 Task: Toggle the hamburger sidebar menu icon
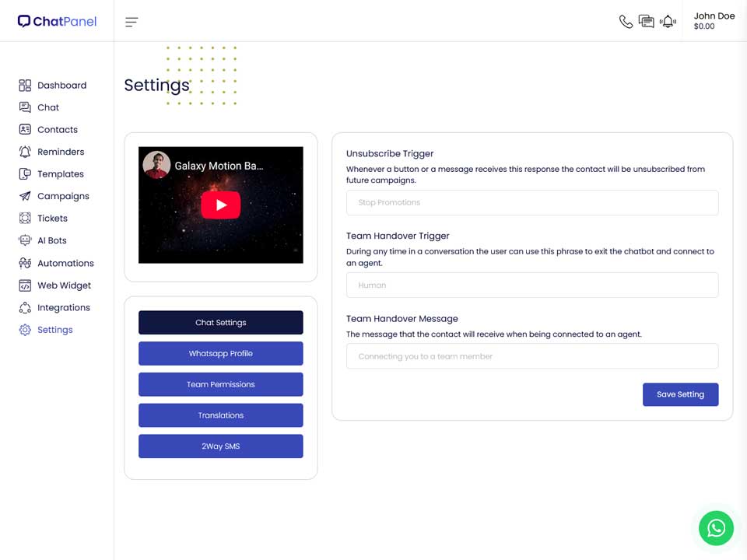(132, 22)
